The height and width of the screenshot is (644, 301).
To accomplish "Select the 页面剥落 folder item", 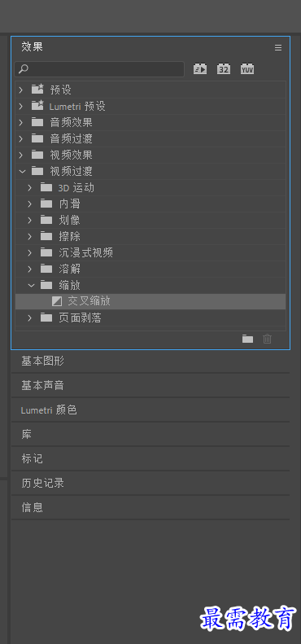I will pyautogui.click(x=150, y=318).
